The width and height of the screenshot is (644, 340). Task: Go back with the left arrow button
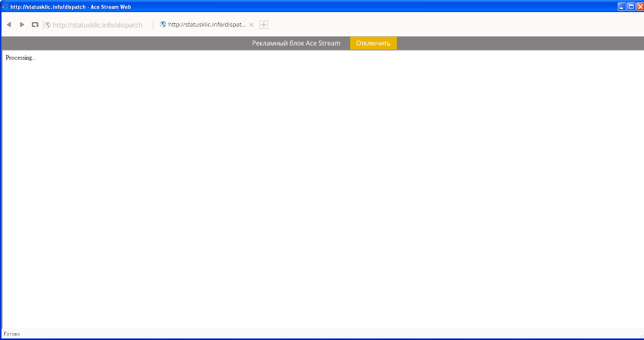(9, 25)
